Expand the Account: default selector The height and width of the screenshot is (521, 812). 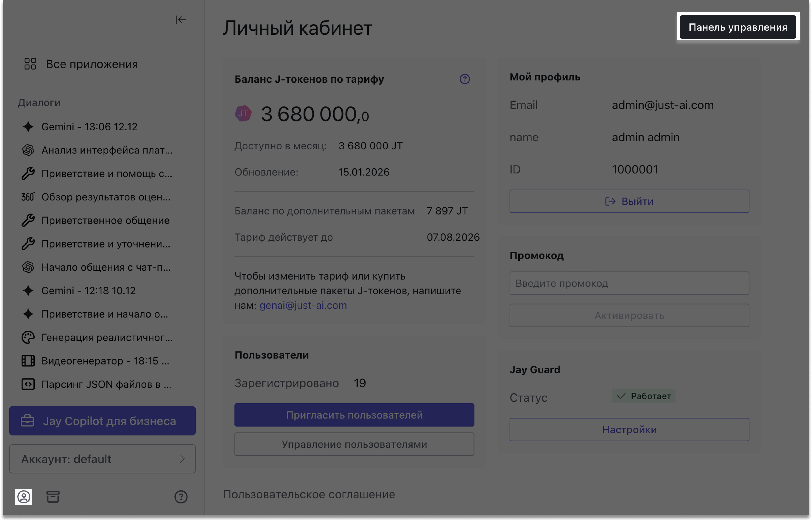102,459
